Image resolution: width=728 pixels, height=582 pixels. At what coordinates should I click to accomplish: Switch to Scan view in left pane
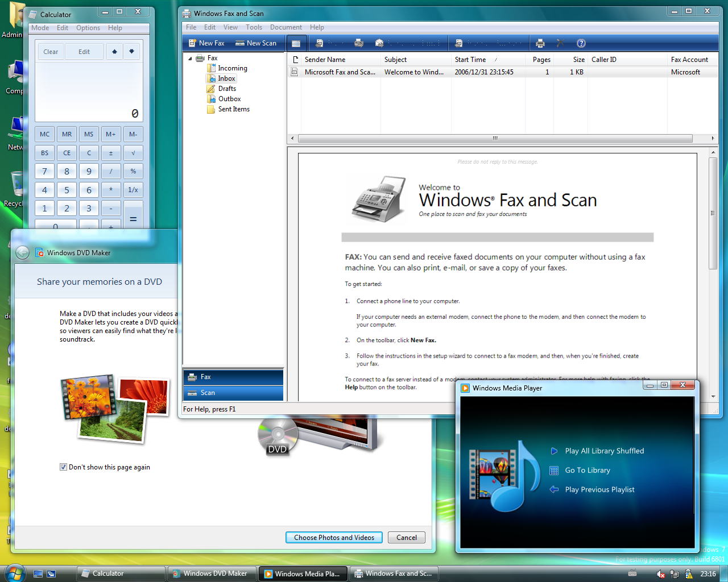[208, 393]
